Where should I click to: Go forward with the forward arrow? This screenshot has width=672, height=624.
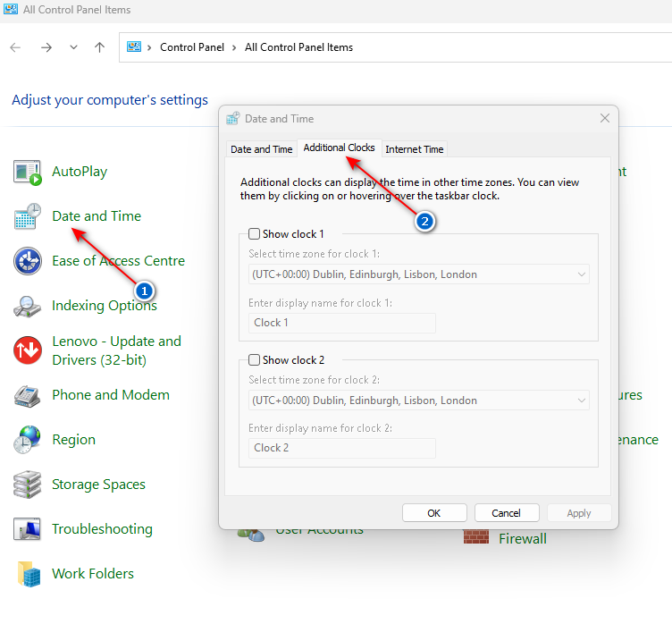click(x=46, y=47)
